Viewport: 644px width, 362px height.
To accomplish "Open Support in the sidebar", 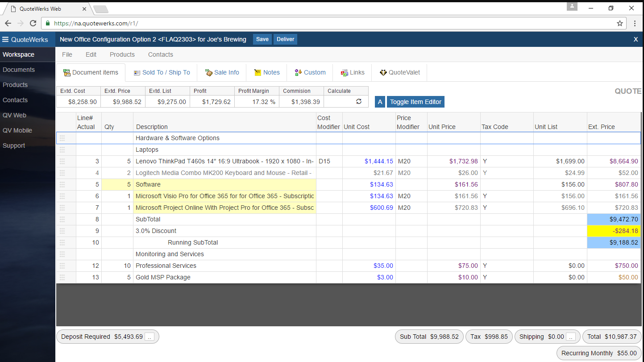I will 14,146.
